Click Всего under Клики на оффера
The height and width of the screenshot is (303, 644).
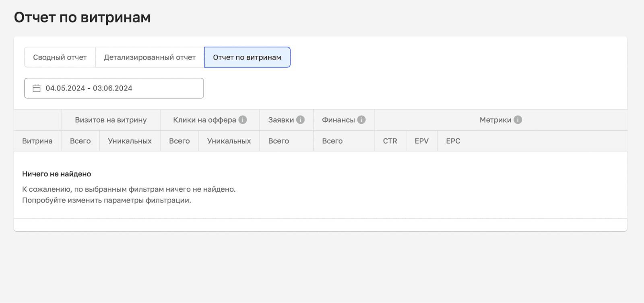click(x=179, y=141)
